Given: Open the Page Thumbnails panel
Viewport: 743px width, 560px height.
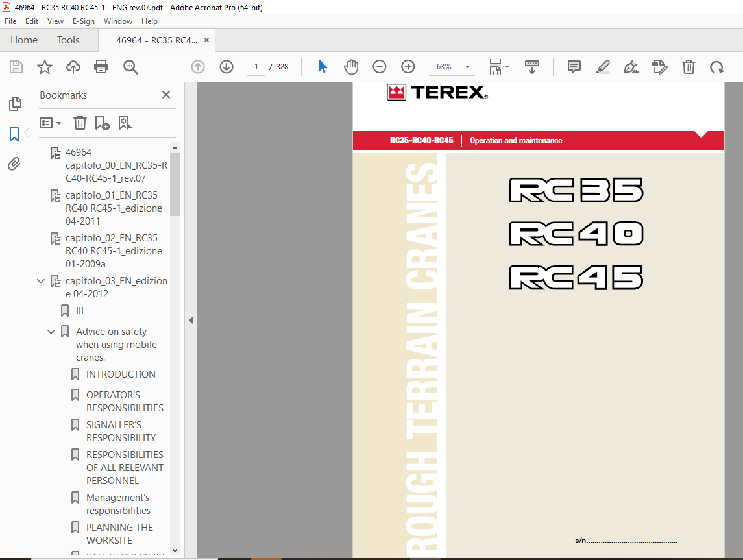Looking at the screenshot, I should pyautogui.click(x=15, y=104).
